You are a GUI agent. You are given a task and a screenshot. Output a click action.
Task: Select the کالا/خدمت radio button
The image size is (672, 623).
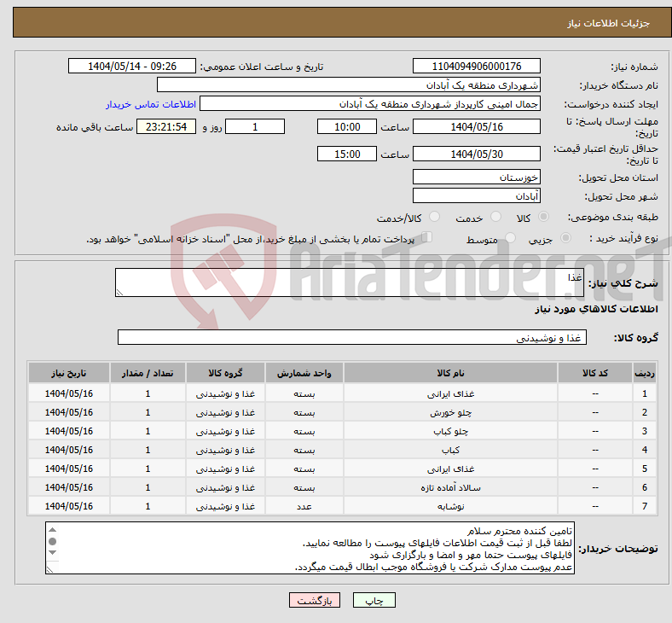pyautogui.click(x=435, y=217)
